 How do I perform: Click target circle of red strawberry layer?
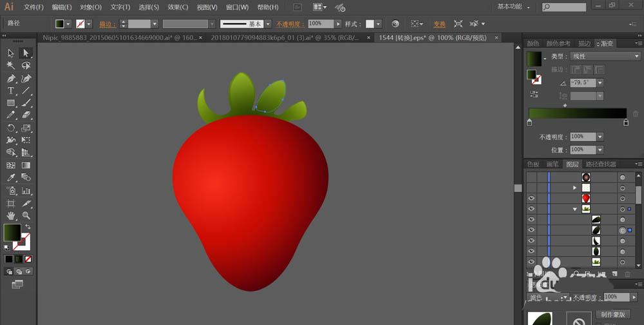point(623,199)
